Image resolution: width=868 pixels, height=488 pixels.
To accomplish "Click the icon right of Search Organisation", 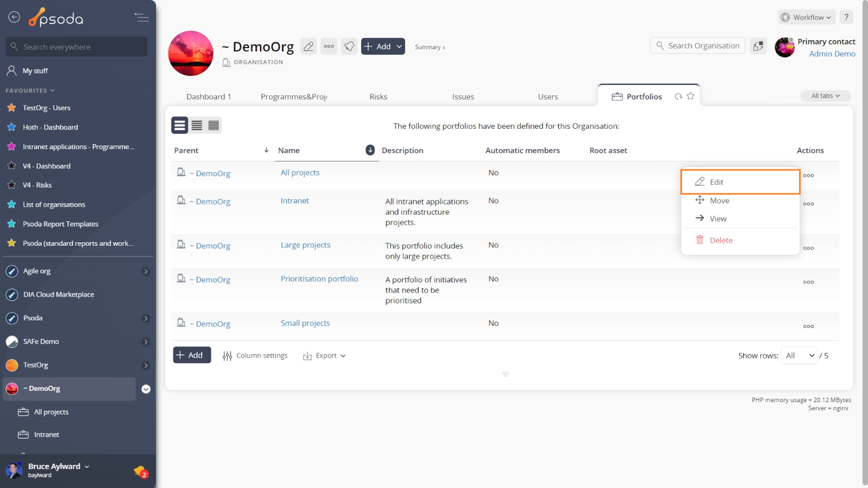I will pyautogui.click(x=758, y=46).
